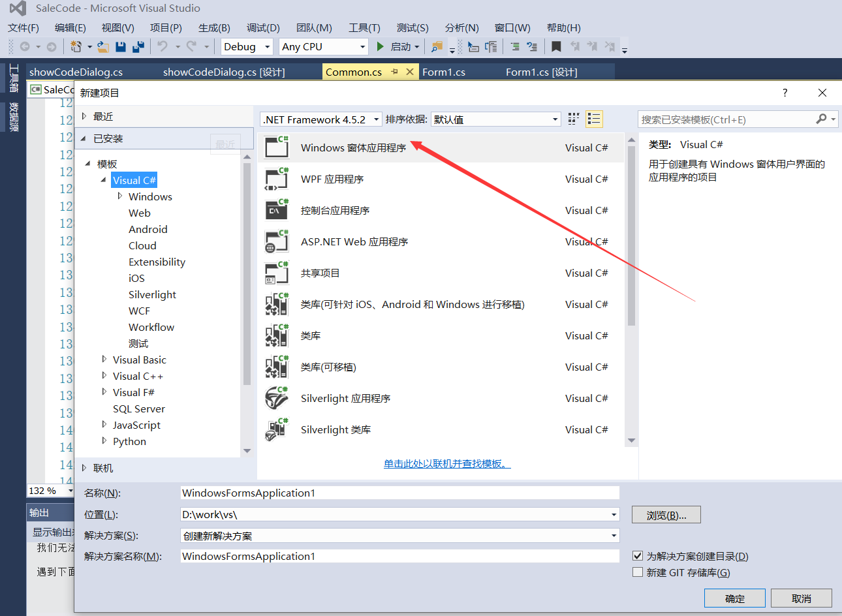
Task: Open the 生成(B) menu
Action: pos(214,27)
